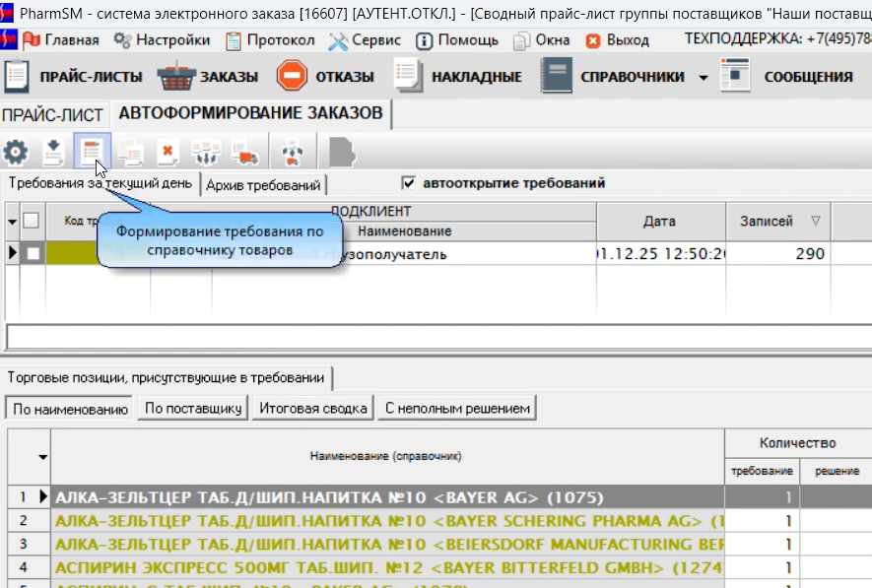Tick the checkbox in first requirement row
Screen dimensions: 872x588
[x=33, y=254]
